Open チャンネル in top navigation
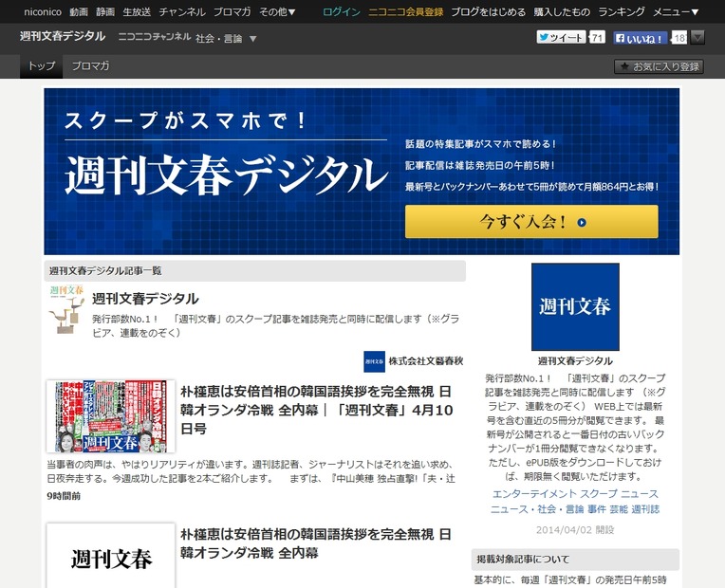This screenshot has width=725, height=588. tap(182, 12)
